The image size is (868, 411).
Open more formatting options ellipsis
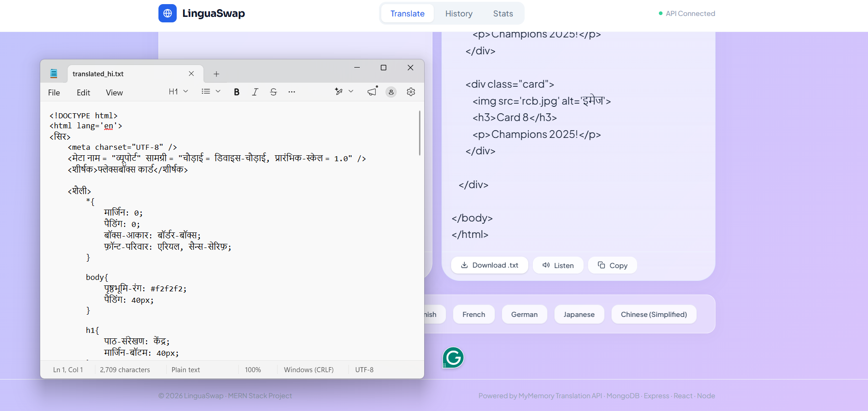[292, 92]
